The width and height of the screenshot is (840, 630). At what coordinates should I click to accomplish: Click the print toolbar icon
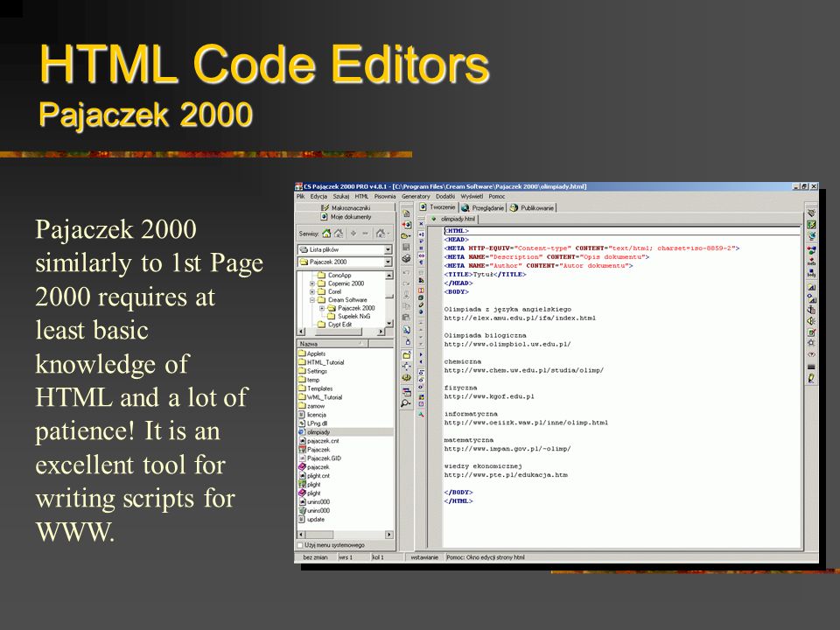407,259
